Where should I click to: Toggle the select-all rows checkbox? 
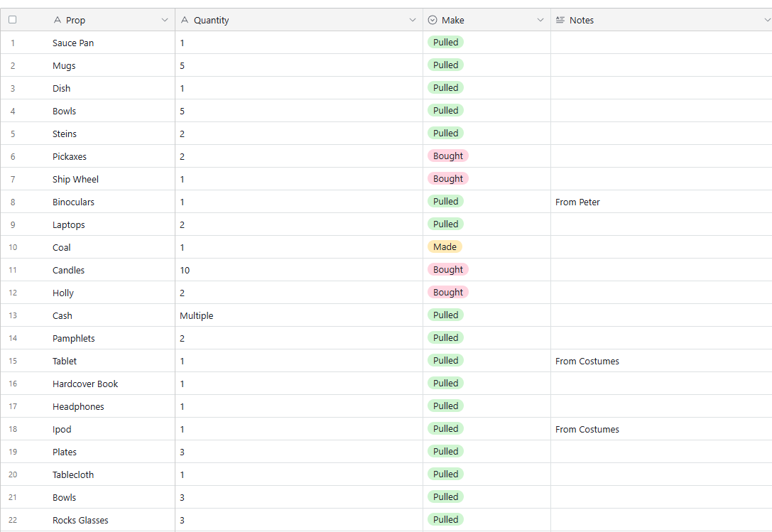12,20
